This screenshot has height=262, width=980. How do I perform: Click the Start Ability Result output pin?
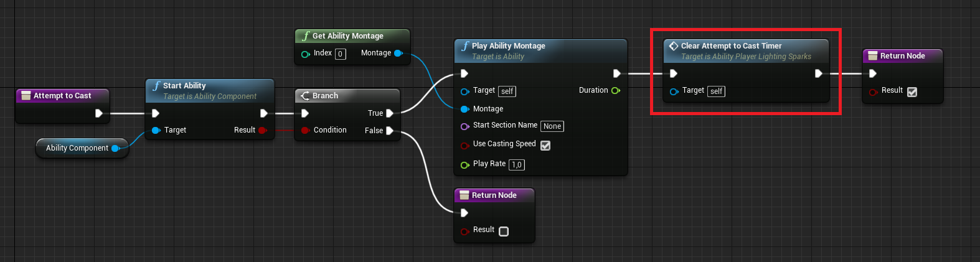[262, 130]
